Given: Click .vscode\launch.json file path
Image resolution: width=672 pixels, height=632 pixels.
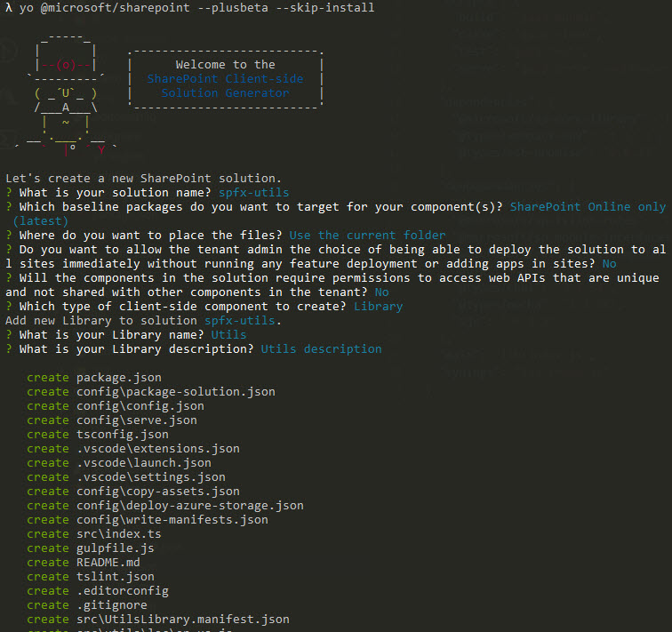Looking at the screenshot, I should [x=143, y=462].
